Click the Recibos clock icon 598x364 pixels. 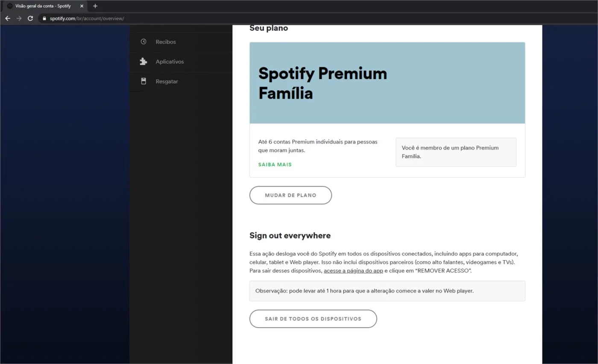point(144,42)
